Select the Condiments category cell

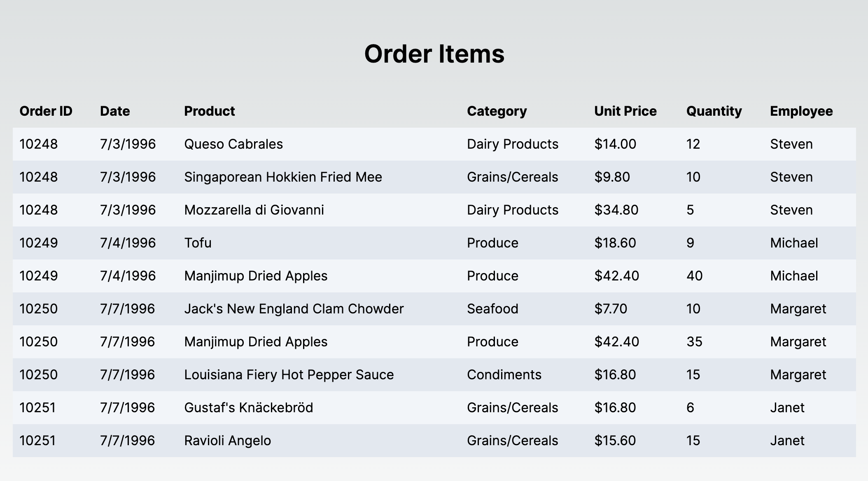click(x=504, y=375)
